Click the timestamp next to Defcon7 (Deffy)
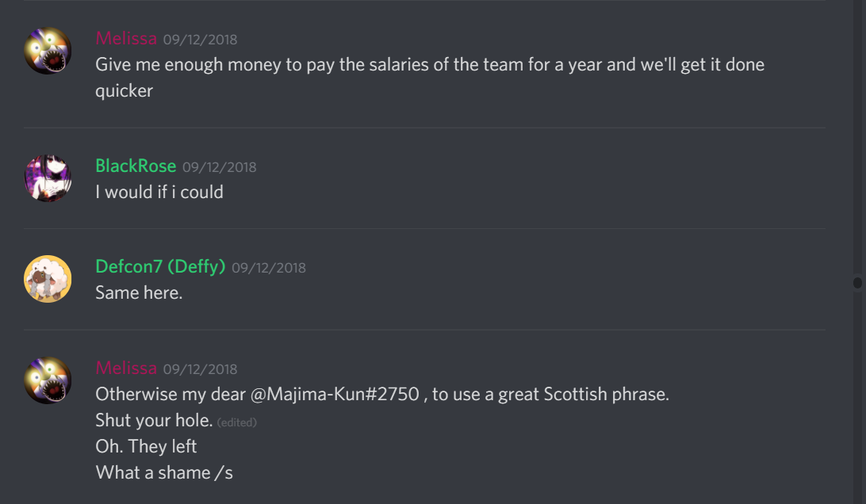Viewport: 866px width, 504px height. 269,268
